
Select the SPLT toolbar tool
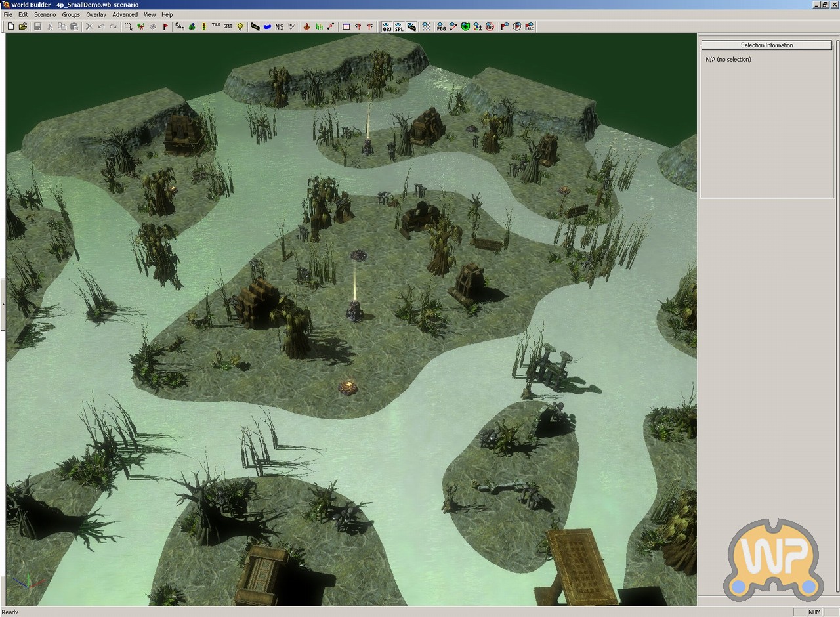(228, 26)
